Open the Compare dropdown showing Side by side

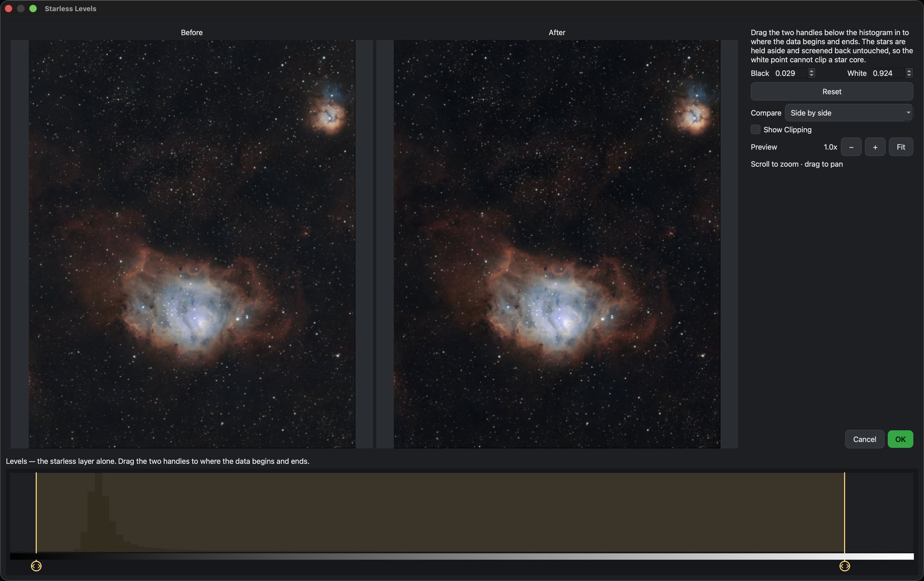pyautogui.click(x=849, y=113)
